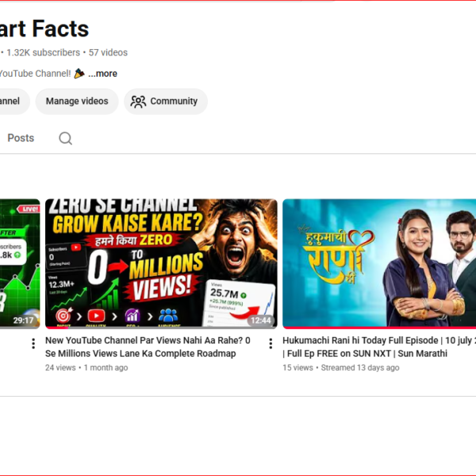Viewport: 476px width, 476px height.
Task: Open title New YouTube Channel Par Views
Action: pyautogui.click(x=148, y=347)
